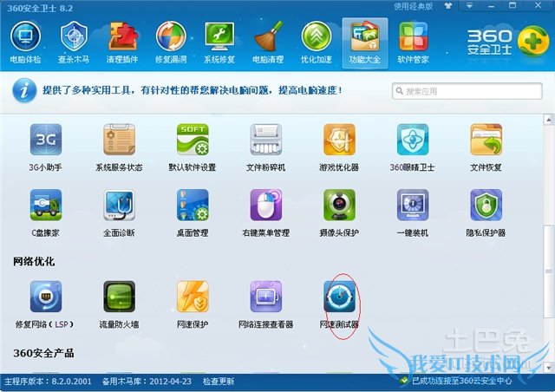The image size is (555, 392).
Task: Click 备用木马库：2012-04-23 text
Action: point(147,382)
